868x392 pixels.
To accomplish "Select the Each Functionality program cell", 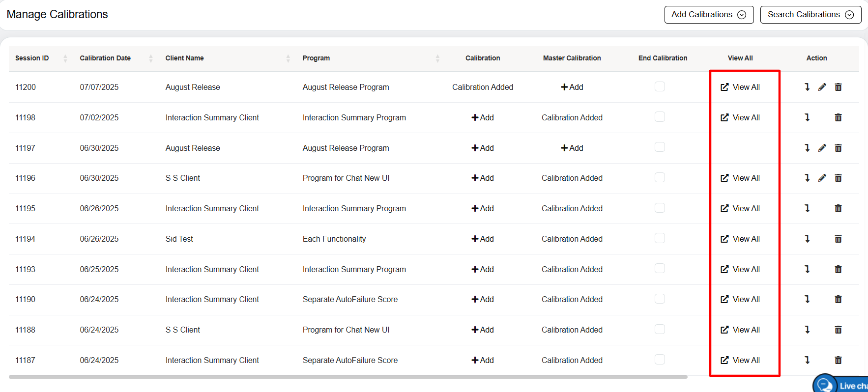I will point(334,239).
